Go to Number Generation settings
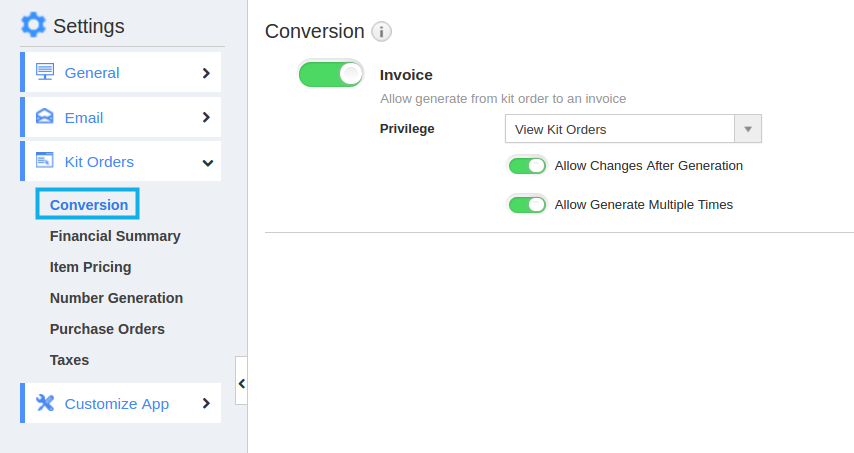Viewport: 854px width, 453px height. (116, 298)
